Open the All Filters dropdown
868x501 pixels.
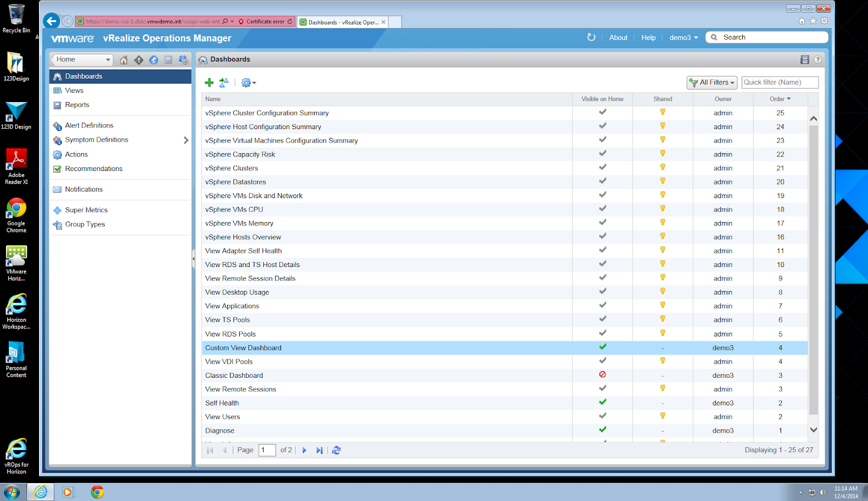[712, 83]
